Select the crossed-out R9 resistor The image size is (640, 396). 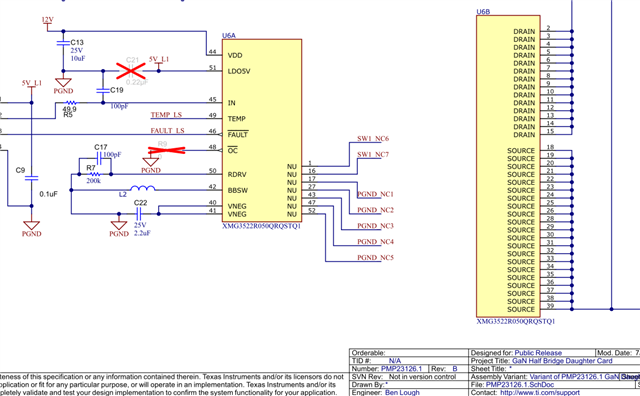point(167,150)
